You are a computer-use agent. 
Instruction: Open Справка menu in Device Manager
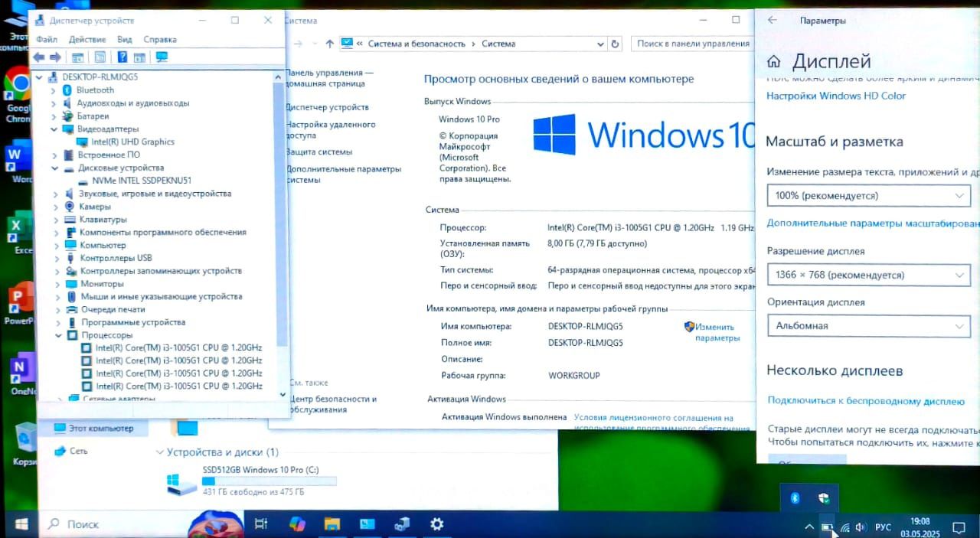[160, 39]
